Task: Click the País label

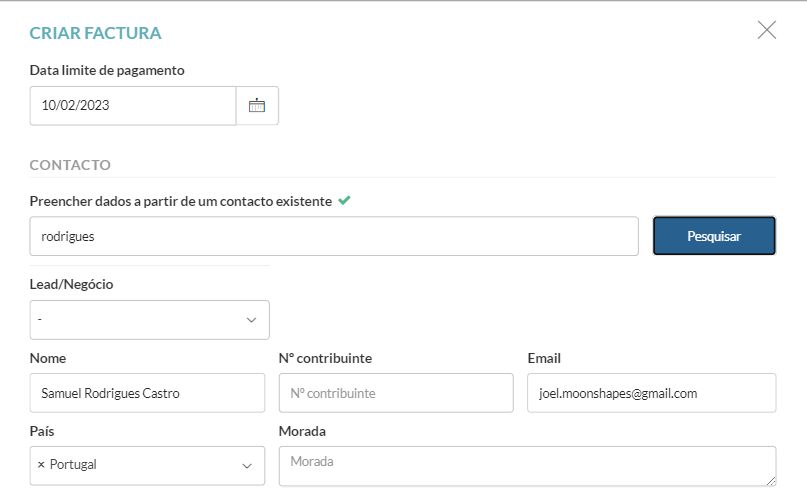Action: pos(42,431)
